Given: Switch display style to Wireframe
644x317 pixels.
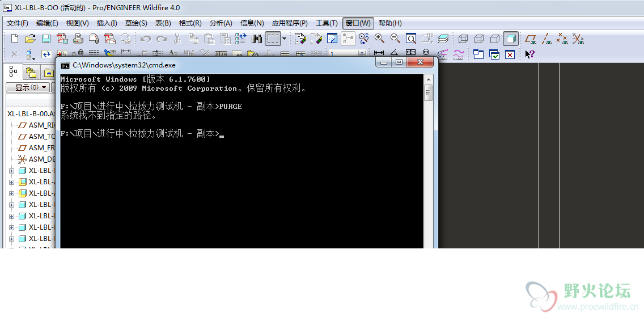Looking at the screenshot, I should click(463, 39).
